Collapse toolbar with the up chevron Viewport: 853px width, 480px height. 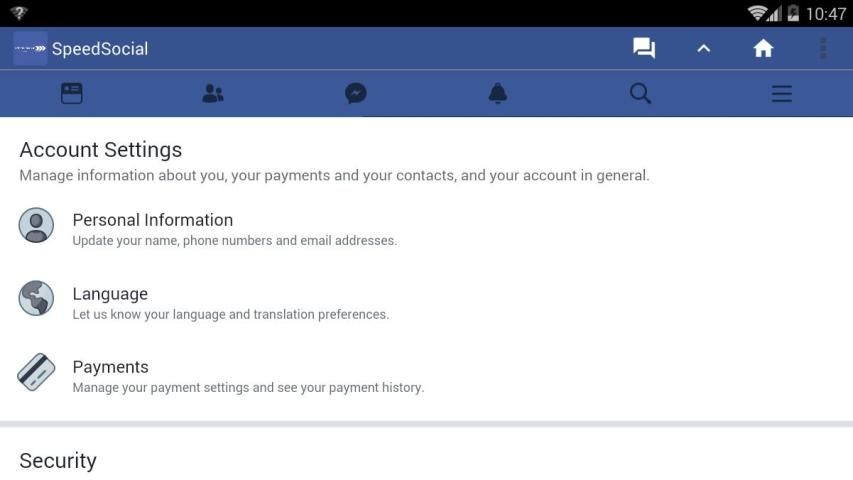pyautogui.click(x=703, y=49)
